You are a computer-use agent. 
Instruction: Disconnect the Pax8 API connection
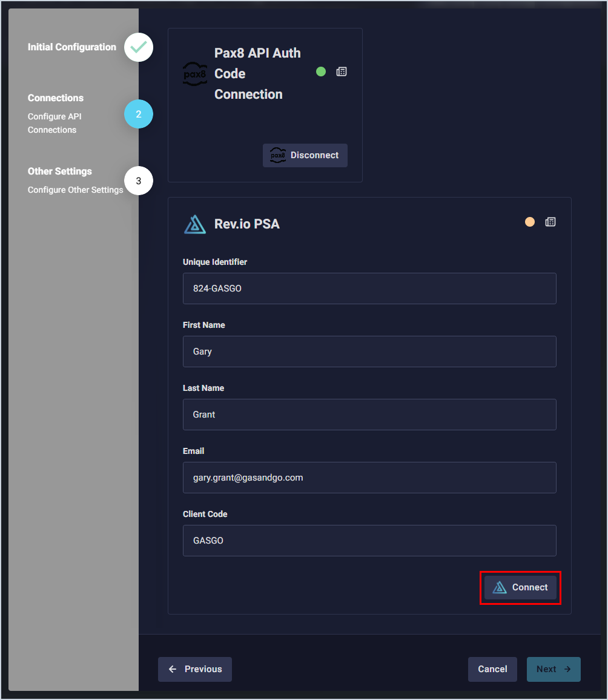click(x=305, y=155)
